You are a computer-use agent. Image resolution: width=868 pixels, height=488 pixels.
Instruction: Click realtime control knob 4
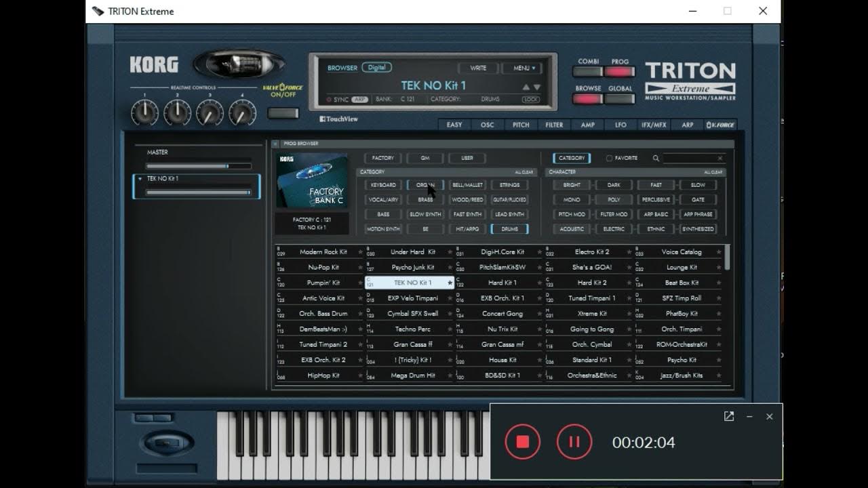pos(242,113)
